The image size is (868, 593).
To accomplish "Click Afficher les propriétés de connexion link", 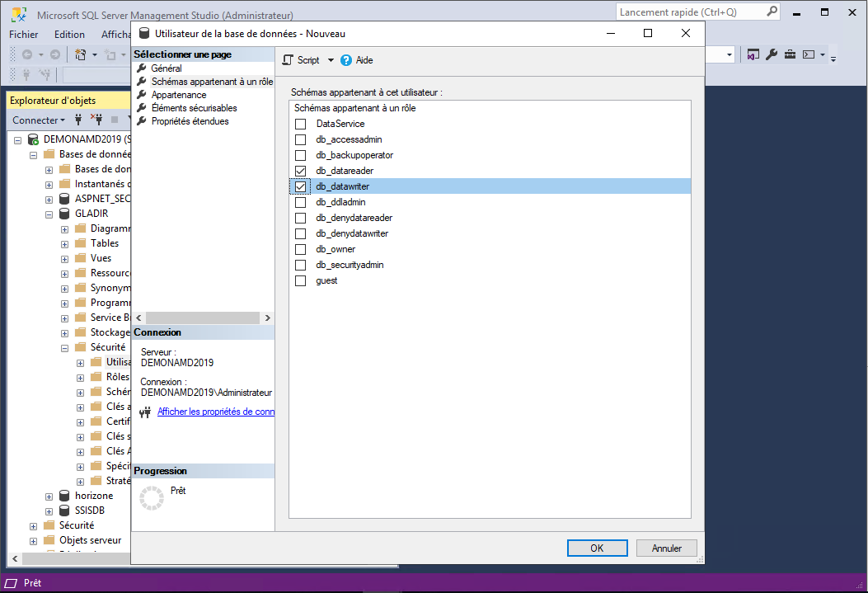I will point(215,412).
